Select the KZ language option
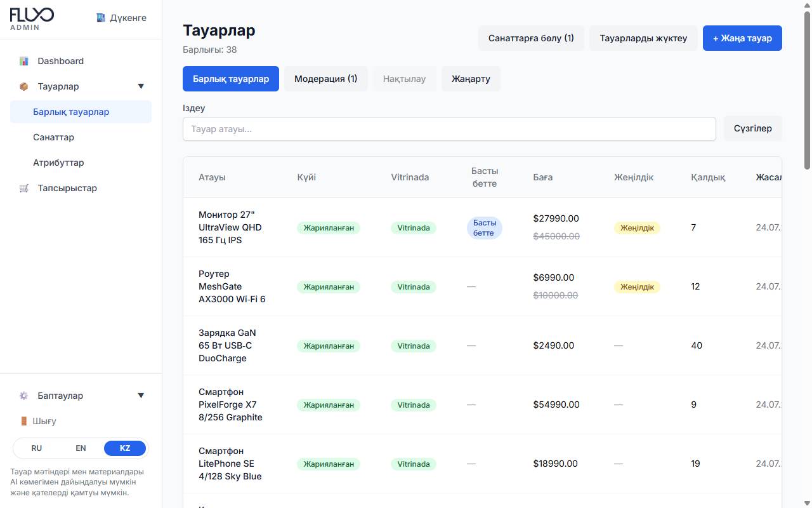 125,448
